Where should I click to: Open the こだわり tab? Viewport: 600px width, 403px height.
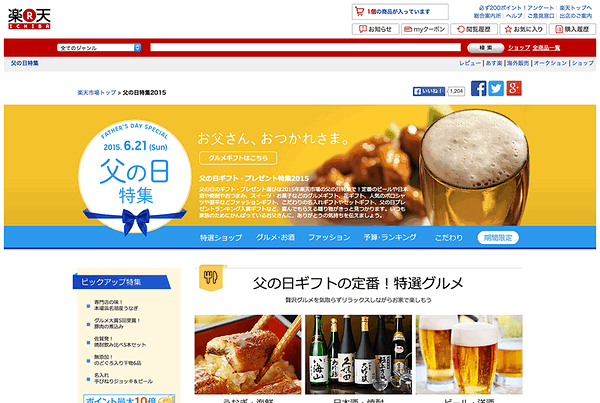(448, 238)
